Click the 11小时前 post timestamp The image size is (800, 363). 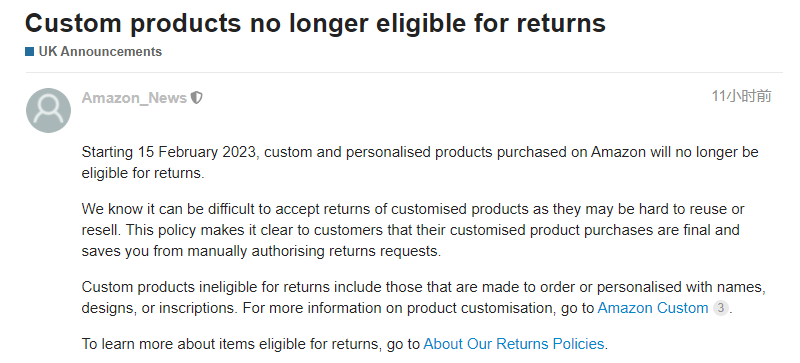(741, 96)
